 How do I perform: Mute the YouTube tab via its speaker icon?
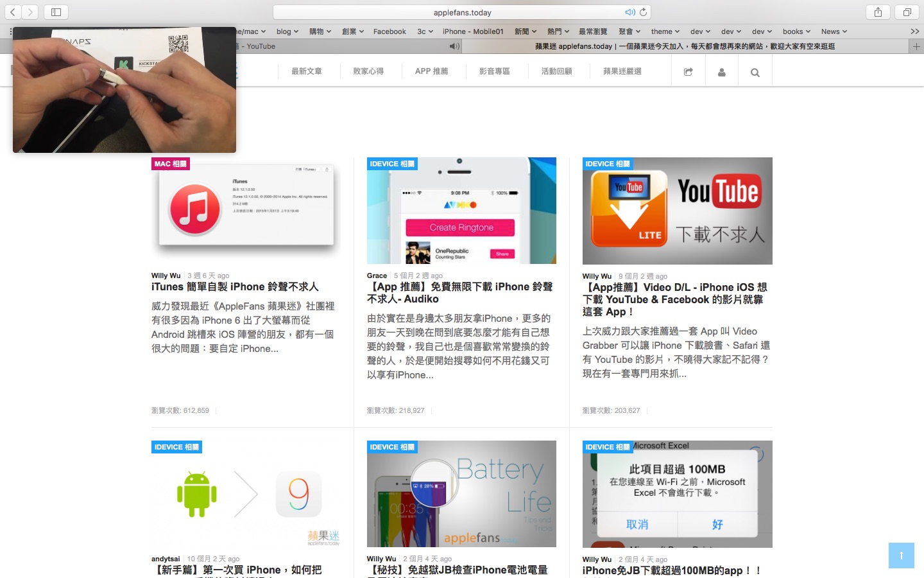(x=454, y=46)
